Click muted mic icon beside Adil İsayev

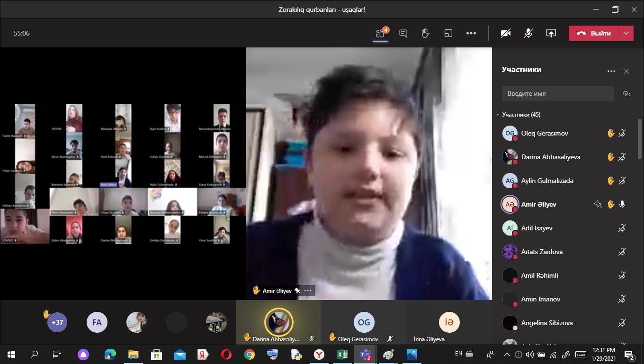623,228
